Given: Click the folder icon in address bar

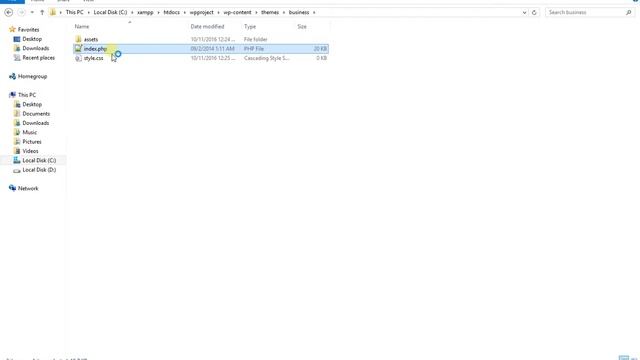Looking at the screenshot, I should pos(53,12).
